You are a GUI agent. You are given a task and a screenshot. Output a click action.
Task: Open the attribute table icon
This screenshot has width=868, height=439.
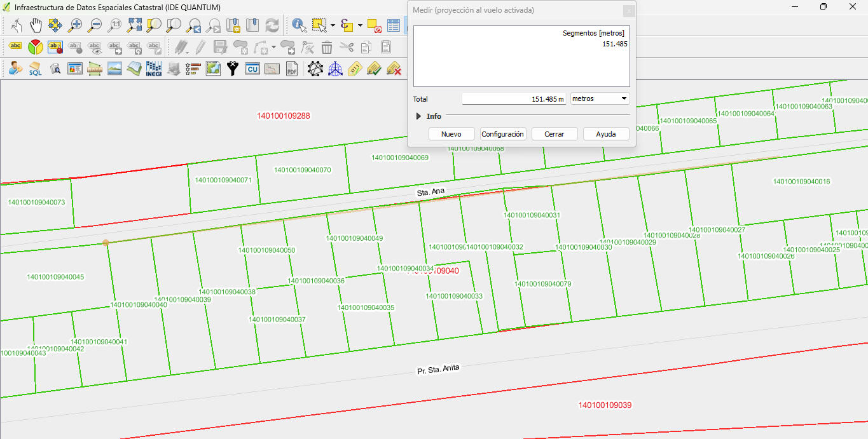tap(394, 25)
